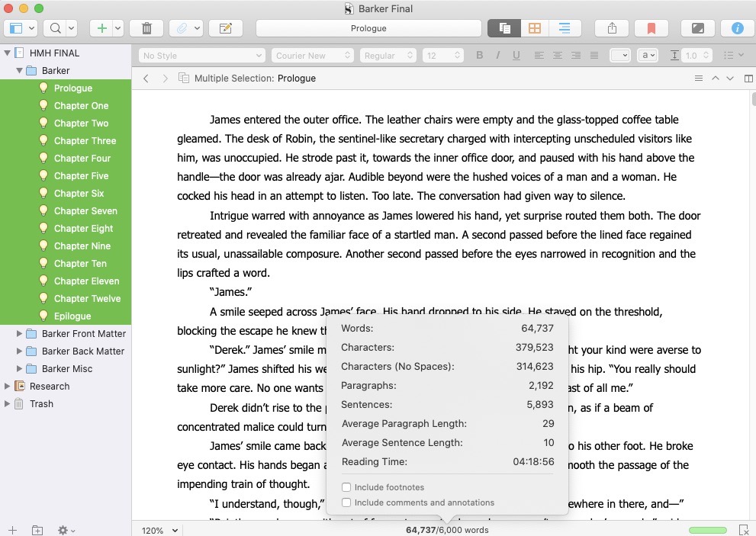Click the Share export icon
The height and width of the screenshot is (536, 756).
coord(612,28)
